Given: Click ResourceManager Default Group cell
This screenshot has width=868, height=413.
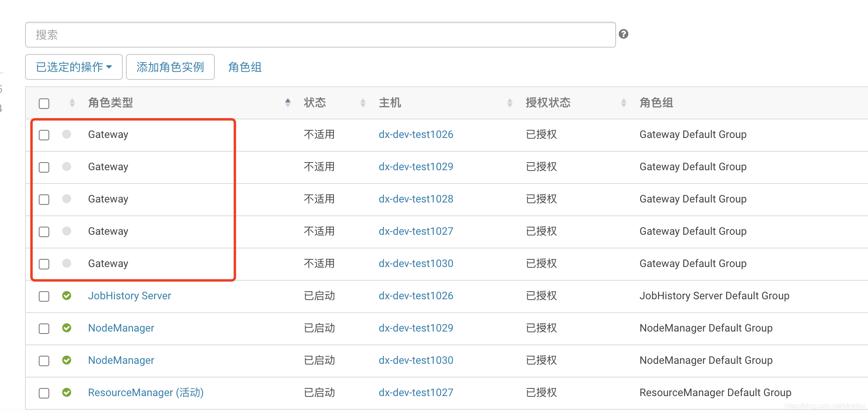Looking at the screenshot, I should 715,392.
